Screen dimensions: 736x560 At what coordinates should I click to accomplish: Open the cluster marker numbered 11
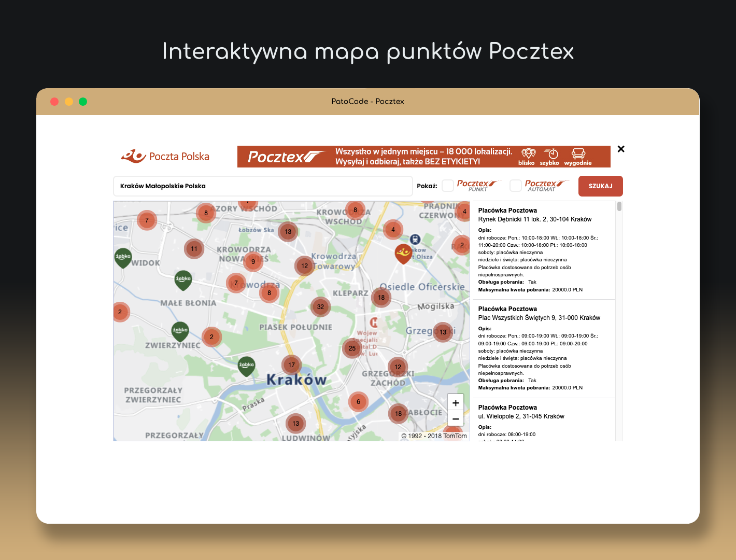[x=194, y=249]
